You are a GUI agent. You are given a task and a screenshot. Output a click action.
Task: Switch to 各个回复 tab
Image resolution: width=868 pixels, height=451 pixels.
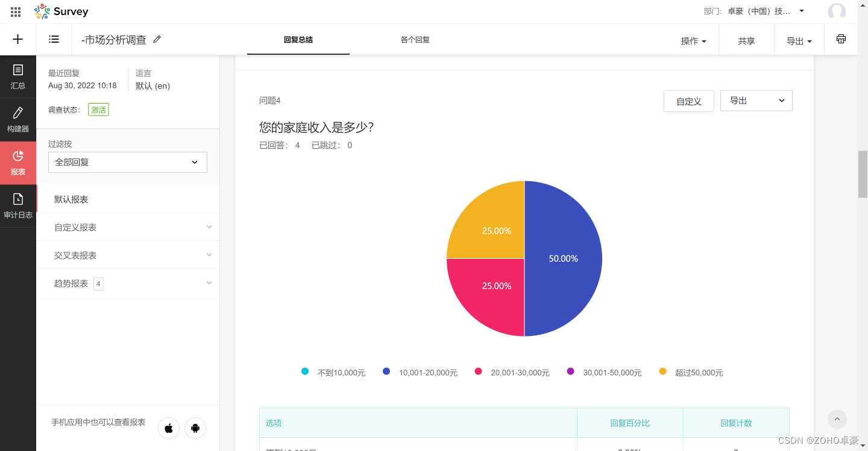[415, 40]
